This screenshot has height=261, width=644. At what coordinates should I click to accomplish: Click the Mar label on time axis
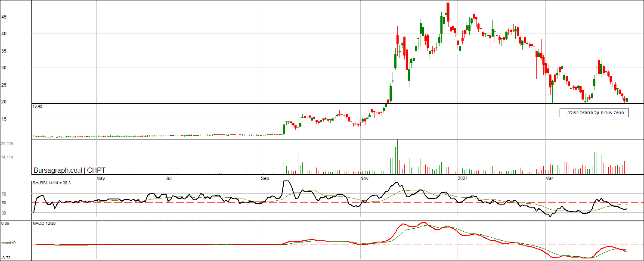coord(549,178)
